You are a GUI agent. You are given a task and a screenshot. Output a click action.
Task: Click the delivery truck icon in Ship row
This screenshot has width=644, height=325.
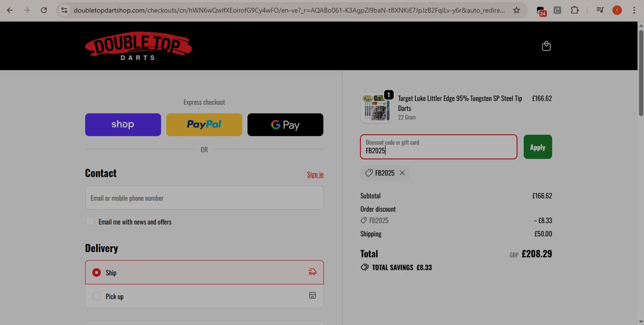[313, 272]
